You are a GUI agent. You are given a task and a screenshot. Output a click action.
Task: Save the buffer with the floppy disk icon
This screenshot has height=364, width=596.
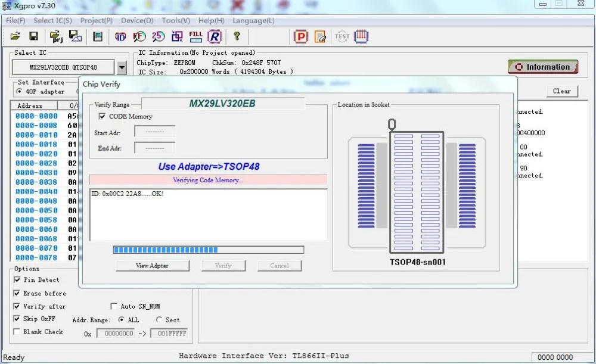(33, 36)
